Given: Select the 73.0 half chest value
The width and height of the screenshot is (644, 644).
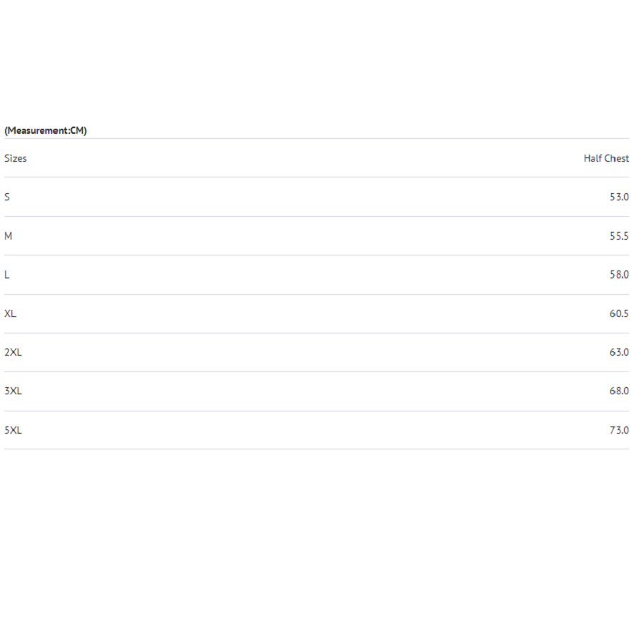Looking at the screenshot, I should [x=619, y=431].
